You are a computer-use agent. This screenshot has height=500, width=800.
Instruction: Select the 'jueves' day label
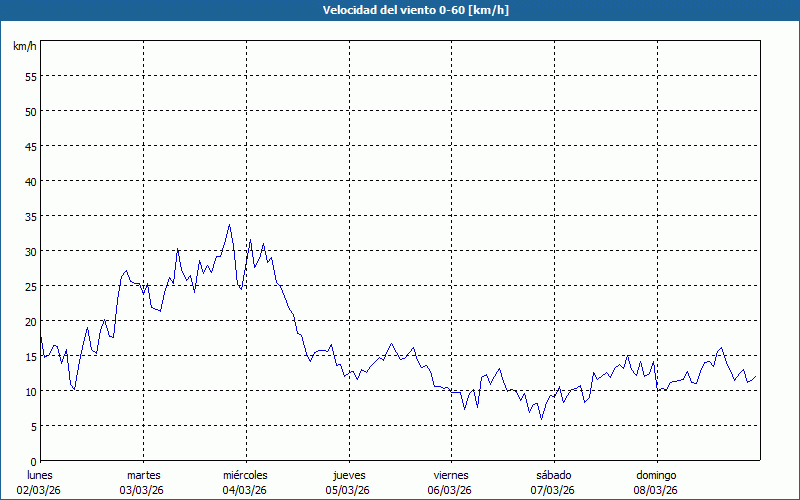click(x=348, y=475)
